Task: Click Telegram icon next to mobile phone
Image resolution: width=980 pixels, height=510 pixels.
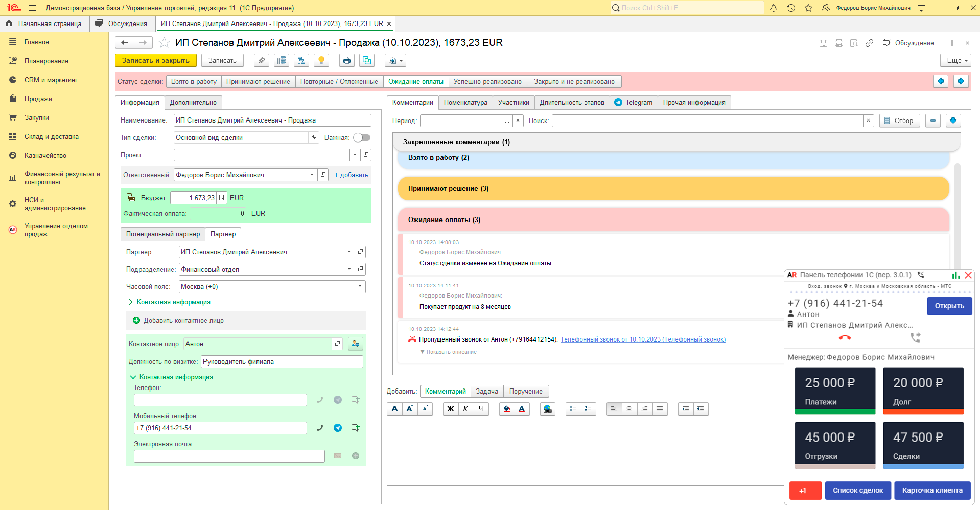Action: 338,428
